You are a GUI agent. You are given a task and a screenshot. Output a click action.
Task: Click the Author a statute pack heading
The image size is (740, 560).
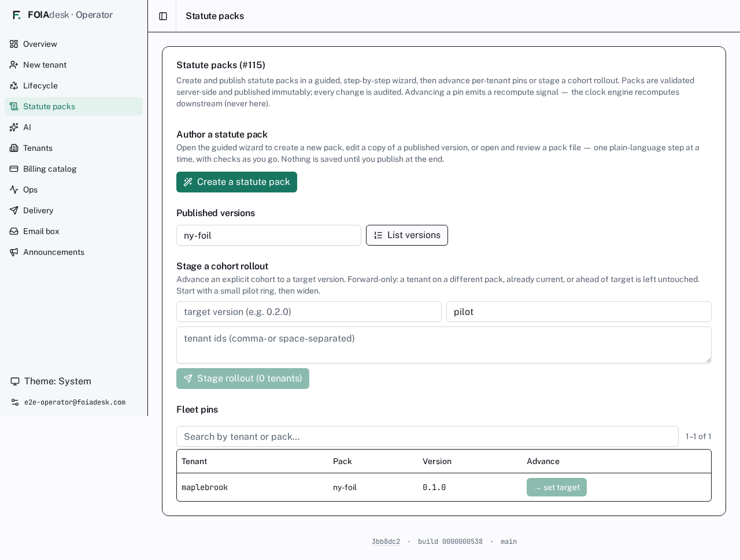click(222, 134)
